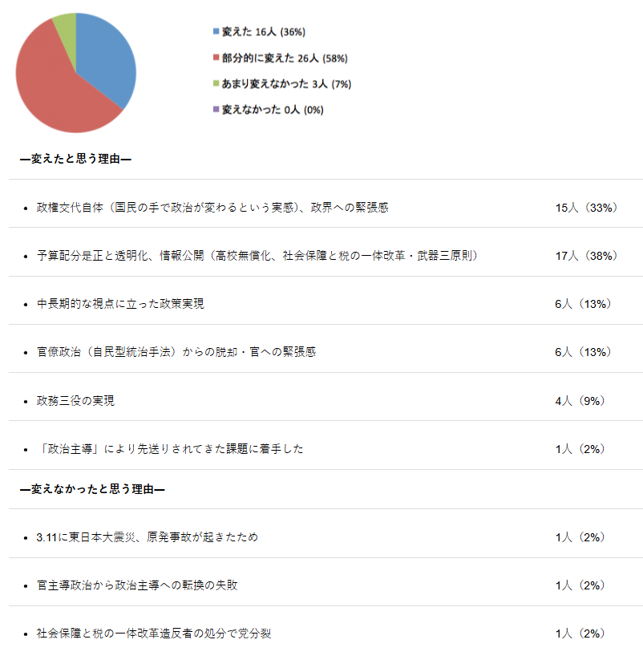This screenshot has width=643, height=672.
Task: Click the 政権交代自体 reason text
Action: click(212, 208)
